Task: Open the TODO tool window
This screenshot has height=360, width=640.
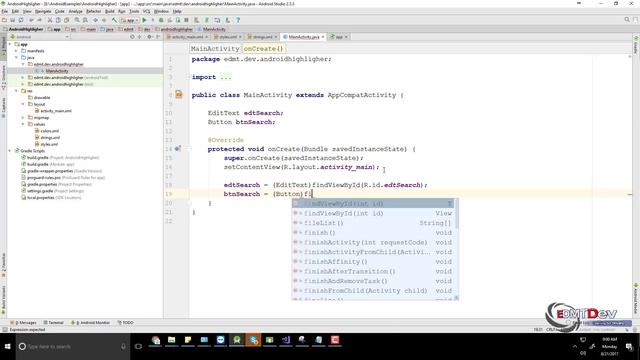Action: (126, 322)
